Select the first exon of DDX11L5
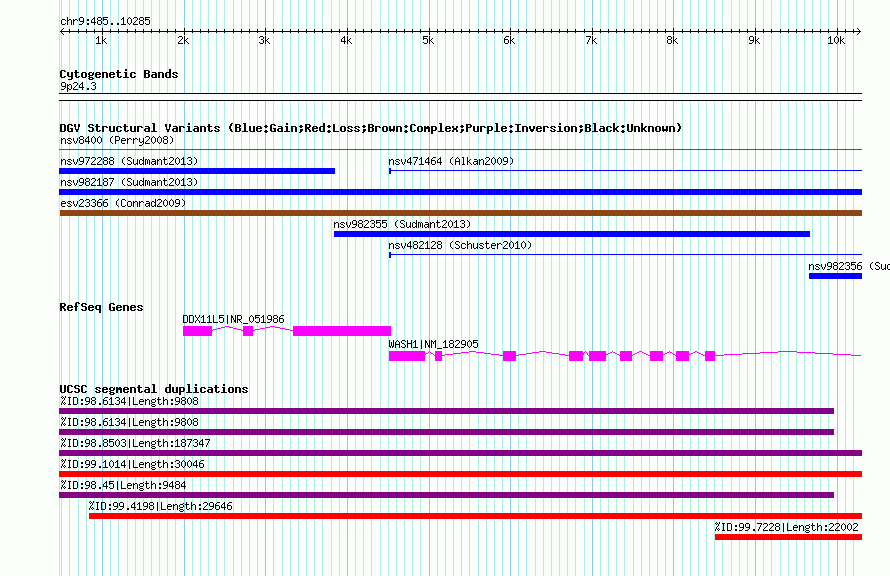 click(197, 331)
